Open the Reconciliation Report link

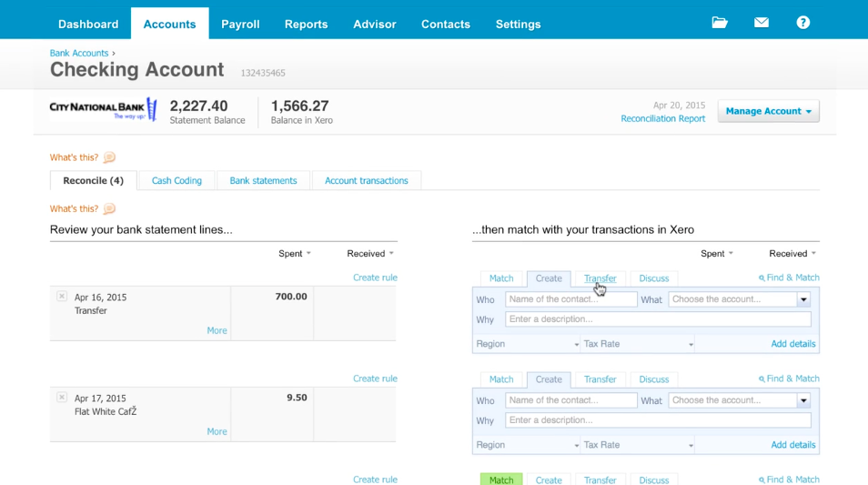pyautogui.click(x=662, y=118)
